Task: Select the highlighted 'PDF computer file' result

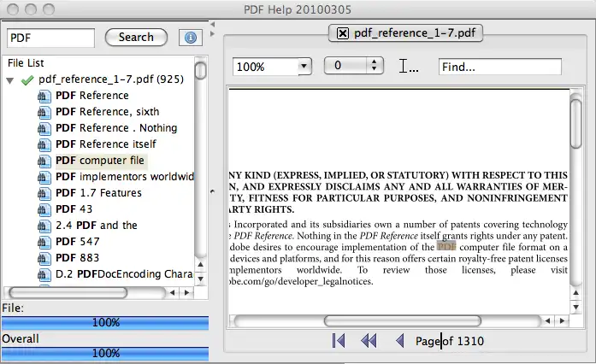Action: click(x=100, y=161)
